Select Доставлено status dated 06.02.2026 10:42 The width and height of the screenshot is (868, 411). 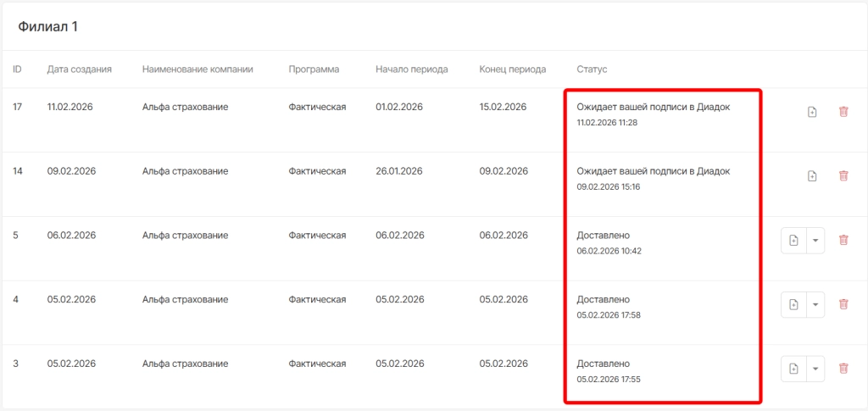click(x=604, y=235)
